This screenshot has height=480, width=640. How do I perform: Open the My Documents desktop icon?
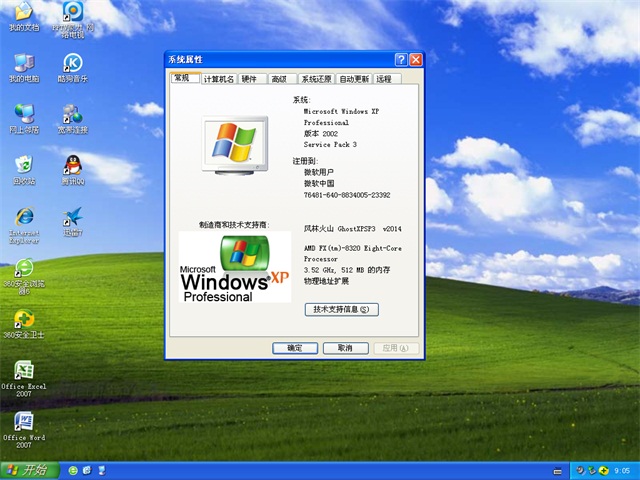[23, 14]
